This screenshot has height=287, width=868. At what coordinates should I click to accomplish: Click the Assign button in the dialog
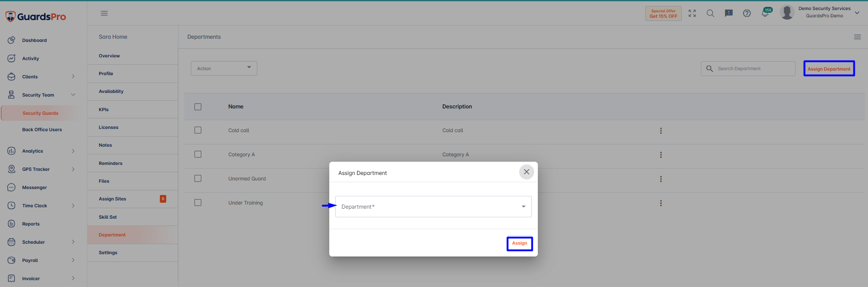[x=520, y=243]
